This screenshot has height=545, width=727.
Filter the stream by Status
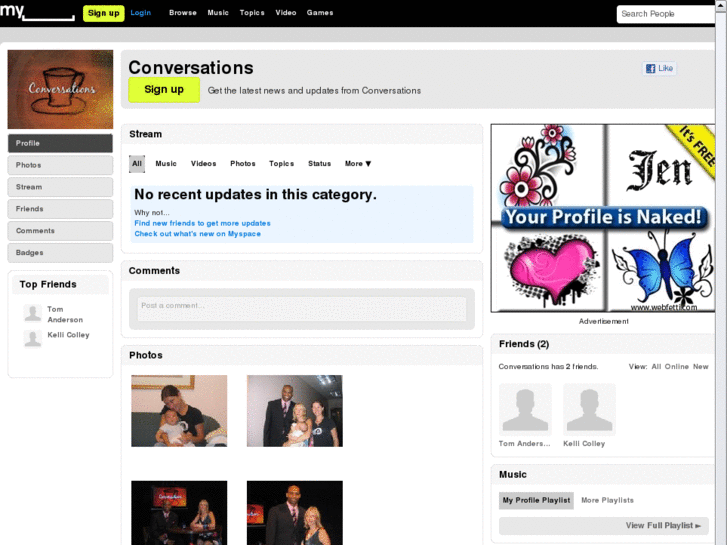[319, 164]
